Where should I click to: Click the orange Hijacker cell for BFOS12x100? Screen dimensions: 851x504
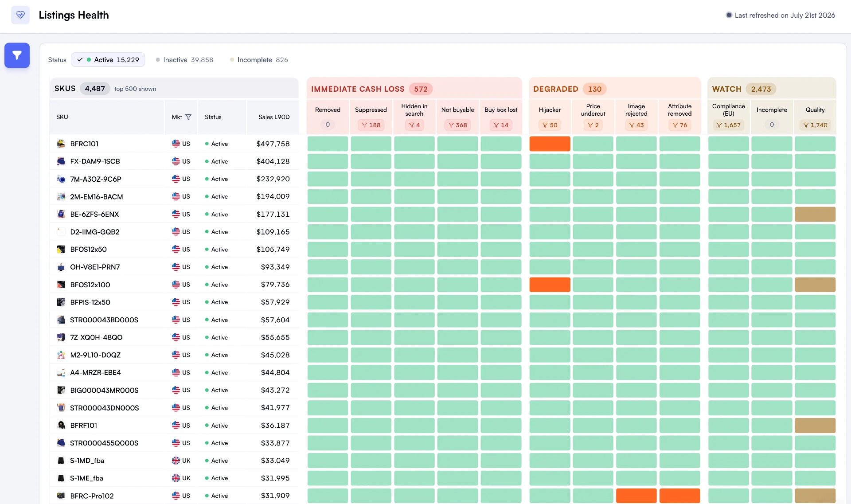click(x=550, y=285)
